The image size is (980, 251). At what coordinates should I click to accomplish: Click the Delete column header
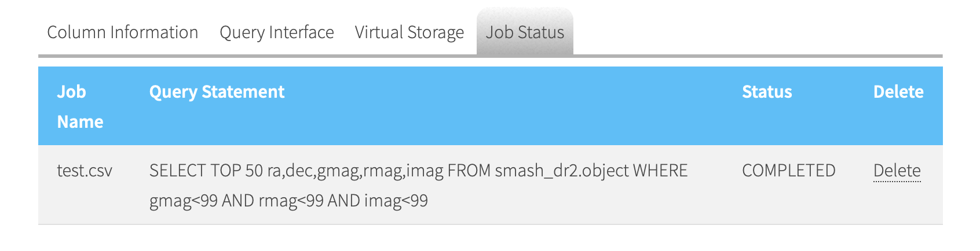(898, 92)
